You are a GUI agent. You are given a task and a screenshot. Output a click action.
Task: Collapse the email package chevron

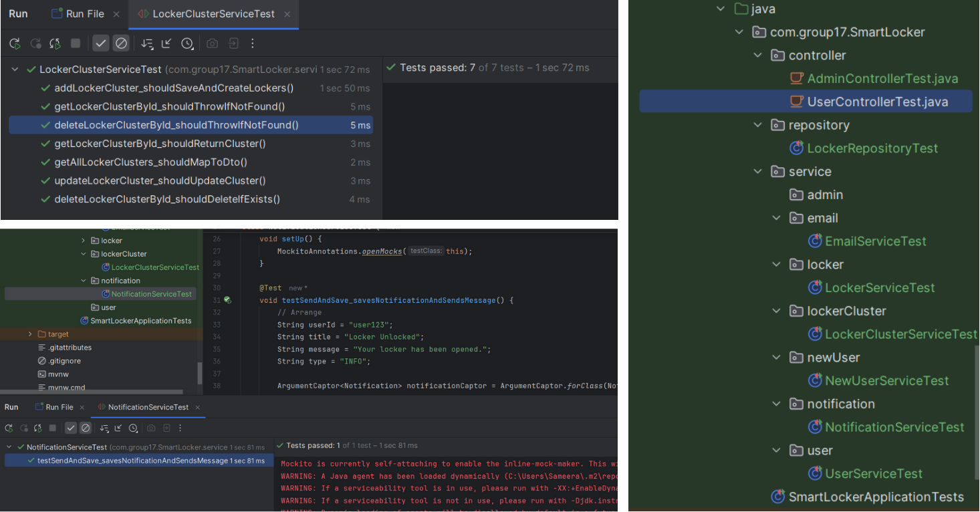click(776, 218)
